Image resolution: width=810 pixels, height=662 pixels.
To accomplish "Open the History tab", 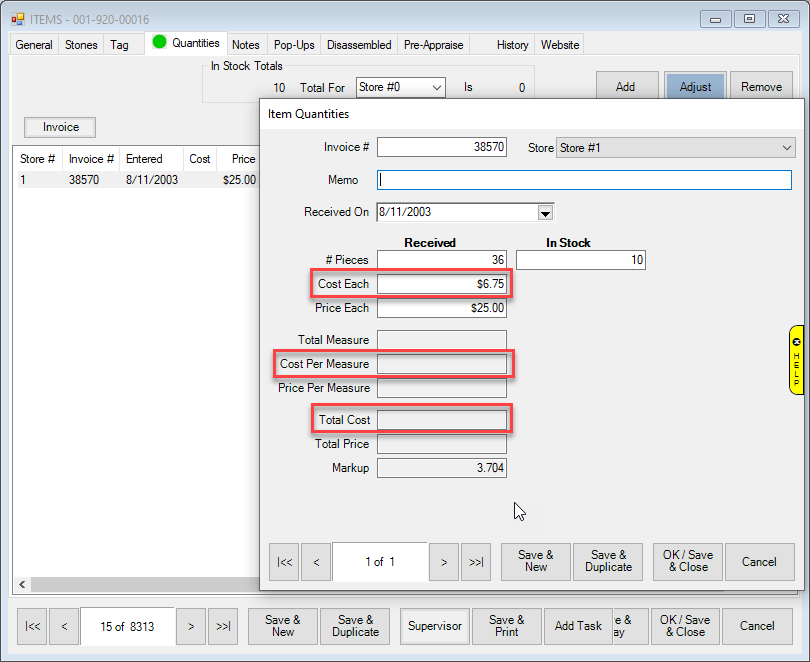I will pos(512,45).
